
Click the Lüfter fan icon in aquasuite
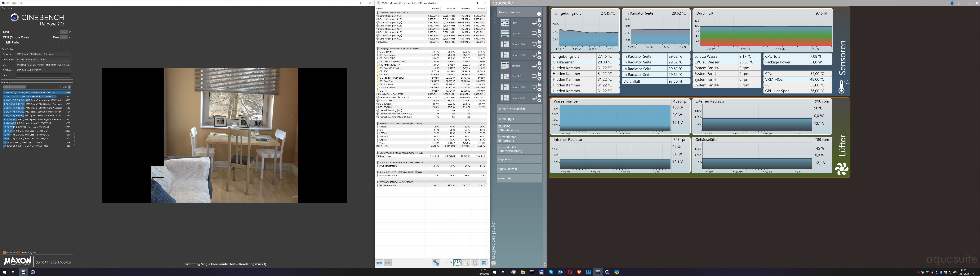click(842, 168)
